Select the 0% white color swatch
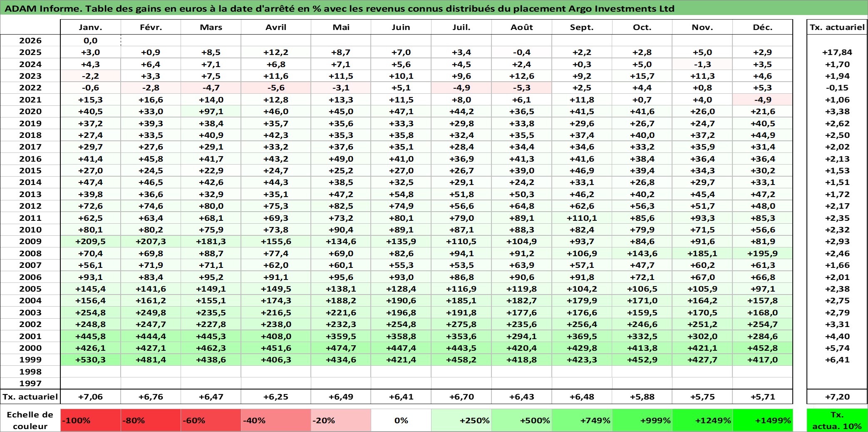Image resolution: width=868 pixels, height=432 pixels. pos(401,420)
